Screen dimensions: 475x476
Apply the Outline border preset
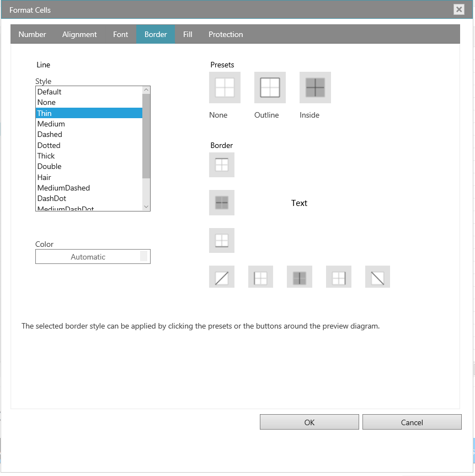pyautogui.click(x=270, y=87)
